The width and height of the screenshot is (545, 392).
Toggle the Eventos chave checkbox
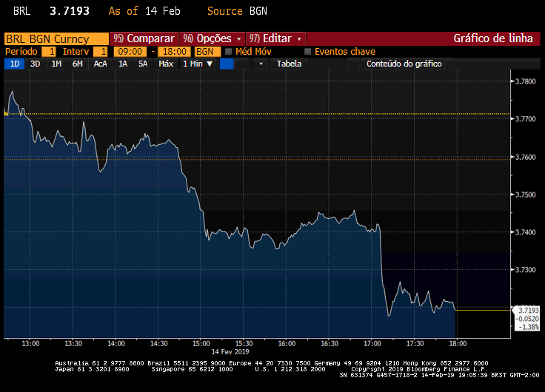tap(308, 52)
